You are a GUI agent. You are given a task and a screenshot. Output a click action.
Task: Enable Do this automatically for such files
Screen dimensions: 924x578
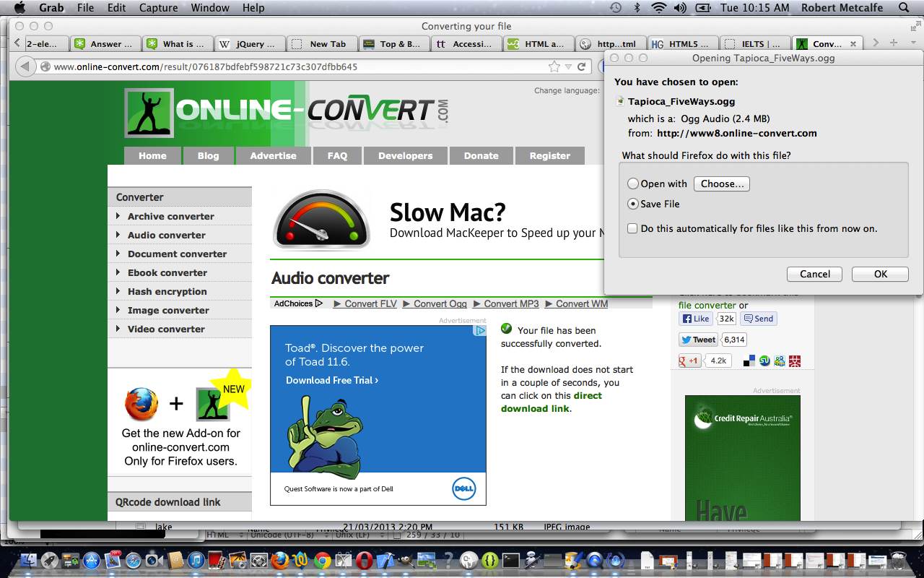click(632, 228)
